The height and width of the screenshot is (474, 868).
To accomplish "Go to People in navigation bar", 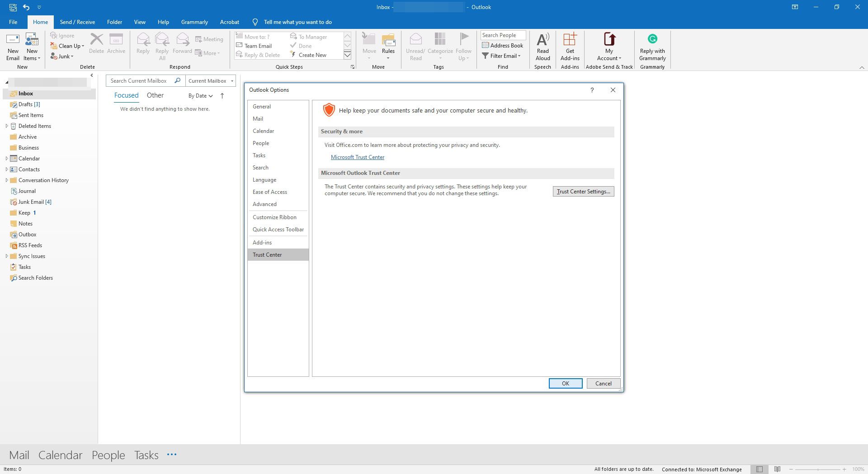I will coord(108,455).
